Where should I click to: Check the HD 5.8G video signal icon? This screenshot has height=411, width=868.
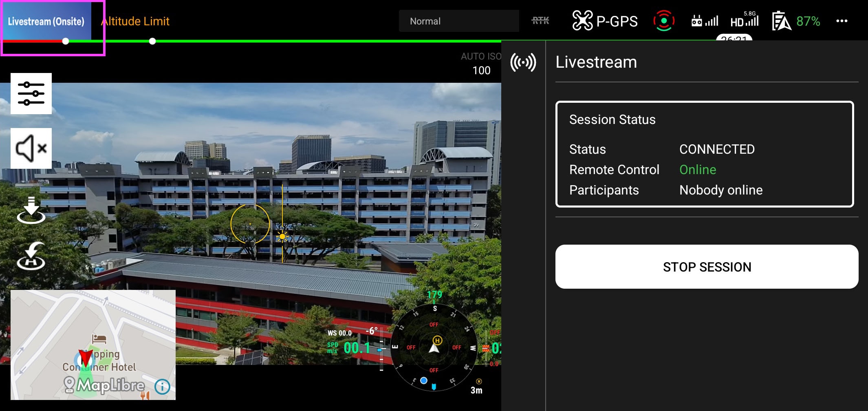point(745,20)
